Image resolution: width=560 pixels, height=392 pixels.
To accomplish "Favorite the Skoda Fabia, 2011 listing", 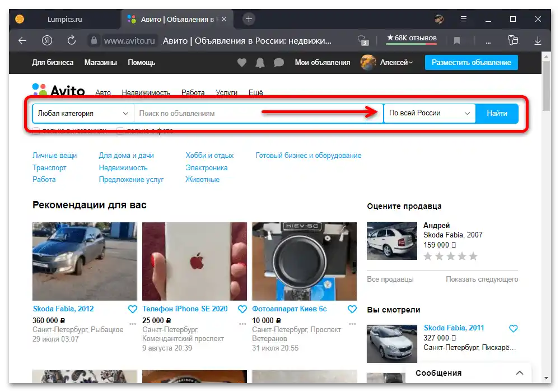I will pyautogui.click(x=513, y=329).
